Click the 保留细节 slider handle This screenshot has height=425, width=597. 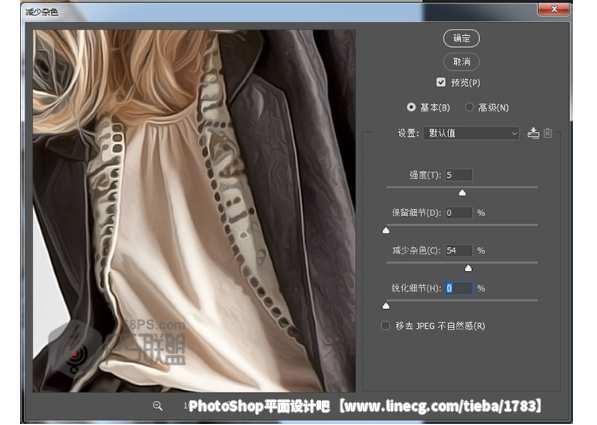click(386, 230)
